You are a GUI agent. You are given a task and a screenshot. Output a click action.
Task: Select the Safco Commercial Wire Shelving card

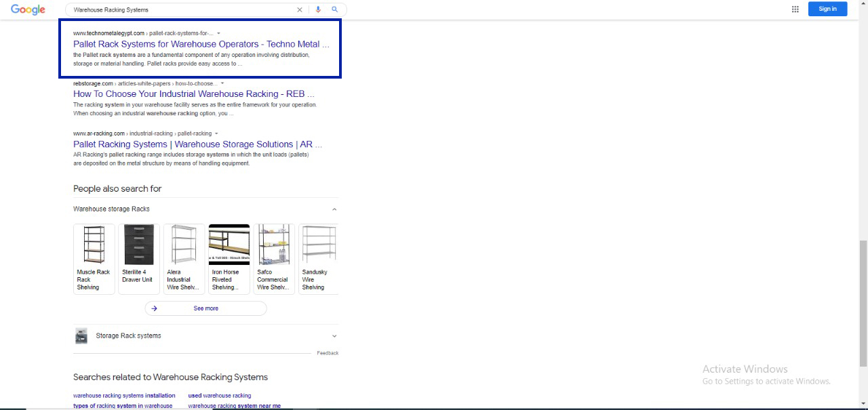274,259
